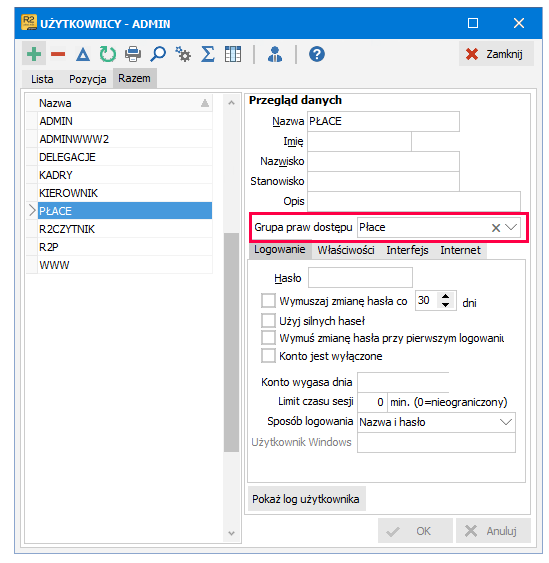Select the R2P user row
This screenshot has height=563, width=549.
(x=124, y=247)
